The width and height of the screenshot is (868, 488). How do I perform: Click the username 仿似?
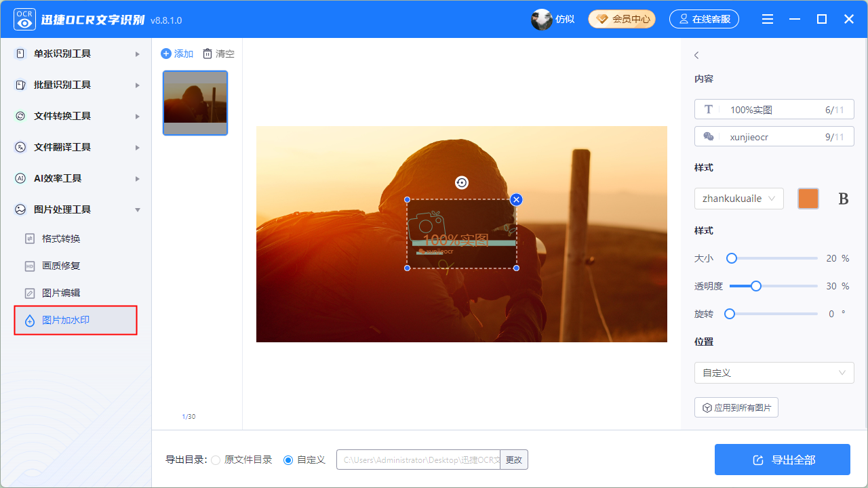[565, 19]
